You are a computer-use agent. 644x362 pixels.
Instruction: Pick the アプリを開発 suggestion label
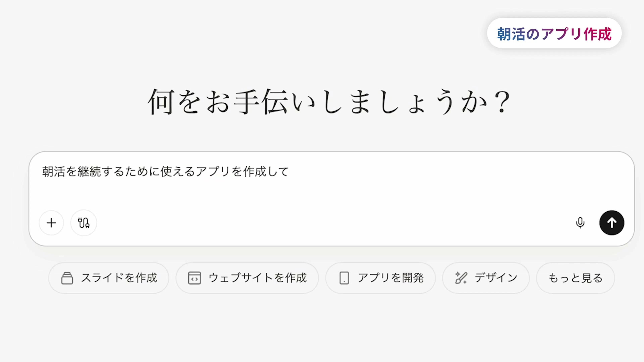point(390,278)
